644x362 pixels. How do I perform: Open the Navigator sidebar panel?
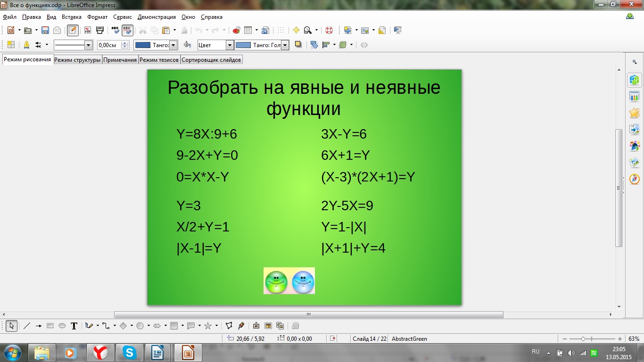click(635, 179)
